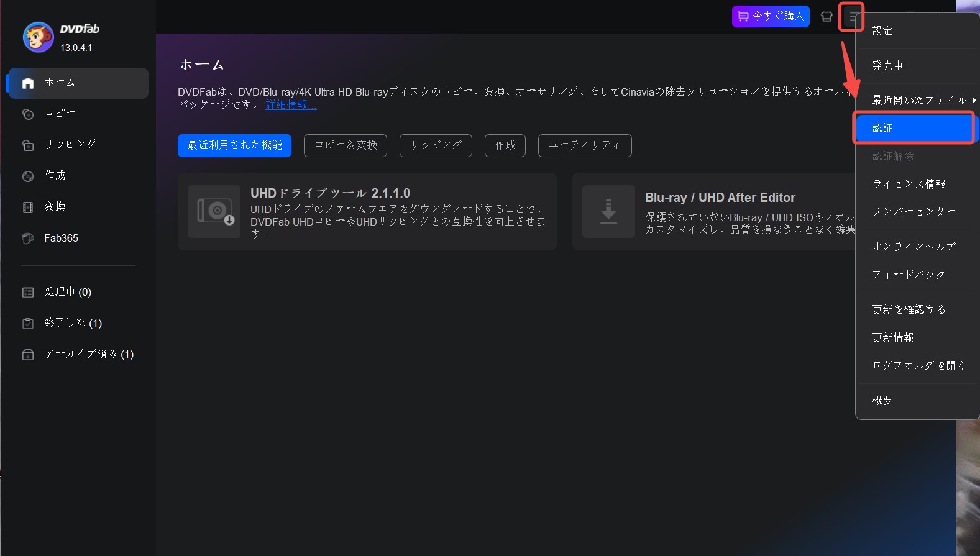Click the UHDドライブツール 2.1.1.0 title
Screen dimensions: 980x556
coord(330,193)
